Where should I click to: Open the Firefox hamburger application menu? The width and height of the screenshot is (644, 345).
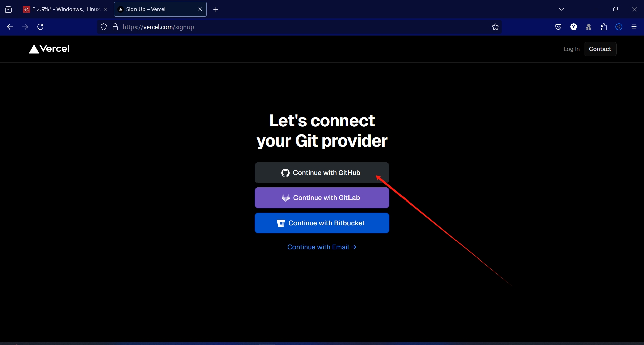pos(634,27)
